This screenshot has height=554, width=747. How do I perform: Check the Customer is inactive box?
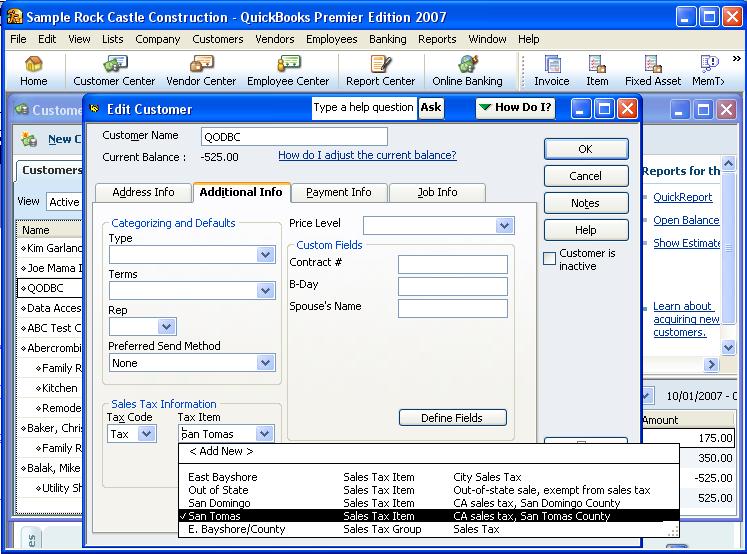[549, 259]
